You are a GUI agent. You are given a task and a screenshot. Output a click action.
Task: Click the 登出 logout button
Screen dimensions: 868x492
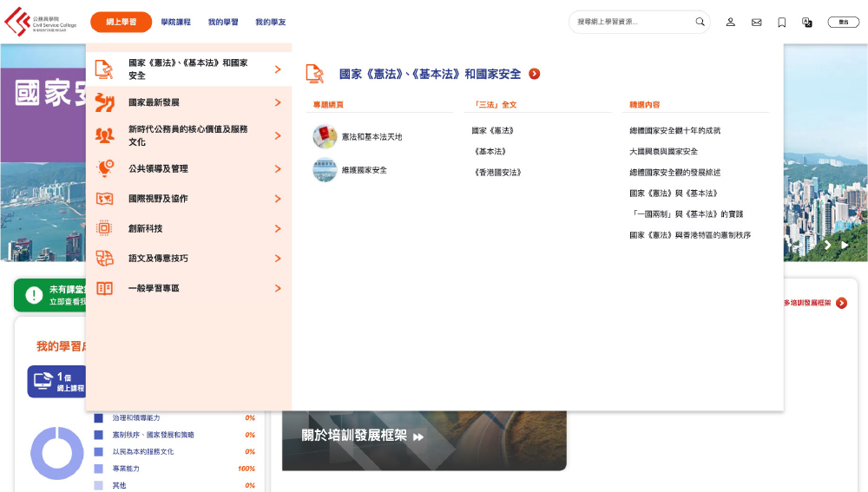[843, 23]
